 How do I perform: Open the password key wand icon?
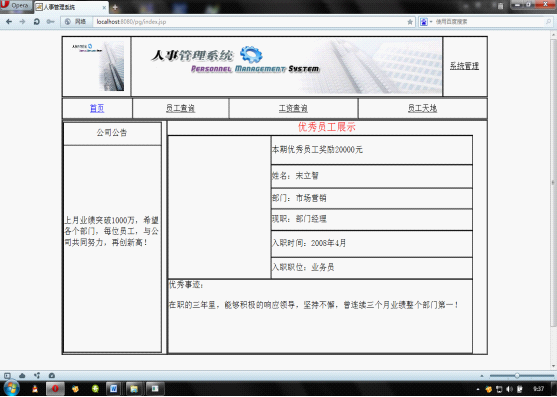point(50,22)
